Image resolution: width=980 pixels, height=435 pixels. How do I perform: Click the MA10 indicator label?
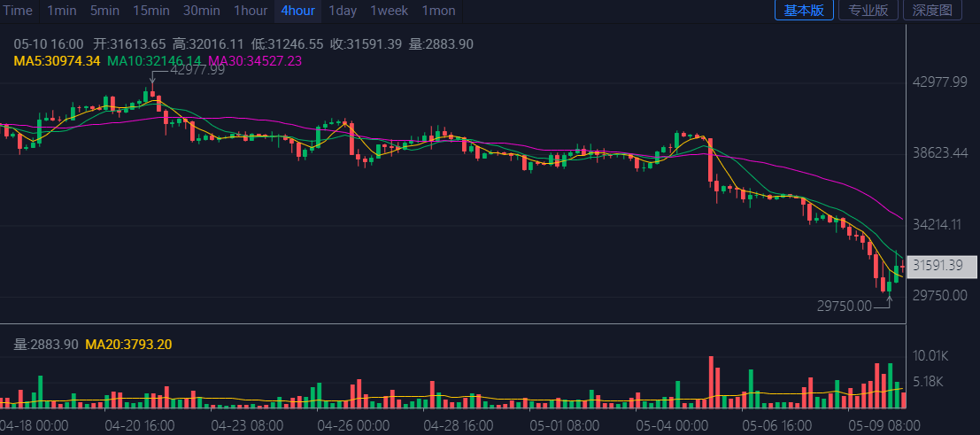(x=154, y=61)
